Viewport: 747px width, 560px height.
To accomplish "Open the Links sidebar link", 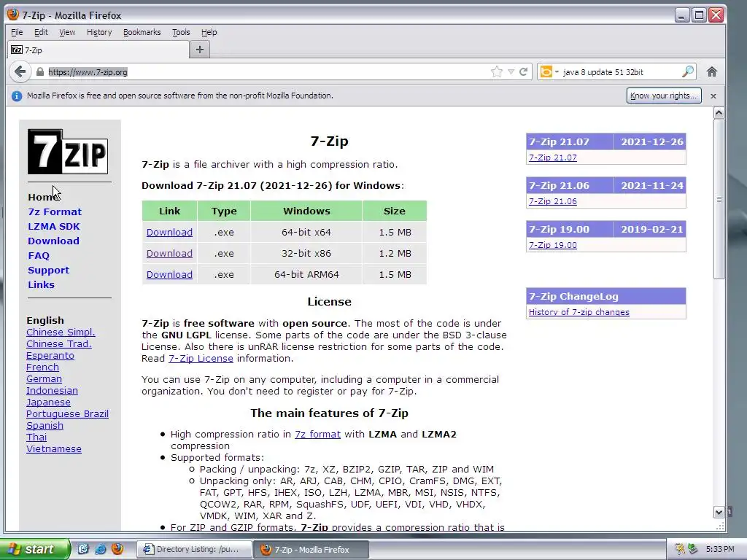I will click(41, 285).
